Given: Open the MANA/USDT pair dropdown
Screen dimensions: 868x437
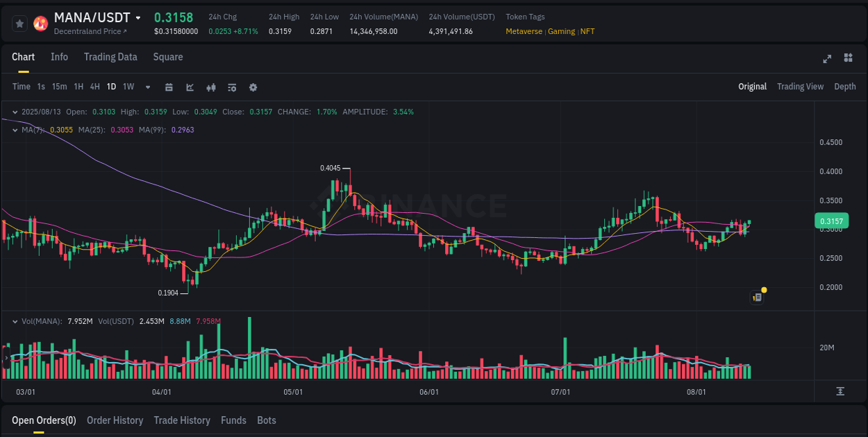Looking at the screenshot, I should coord(139,17).
